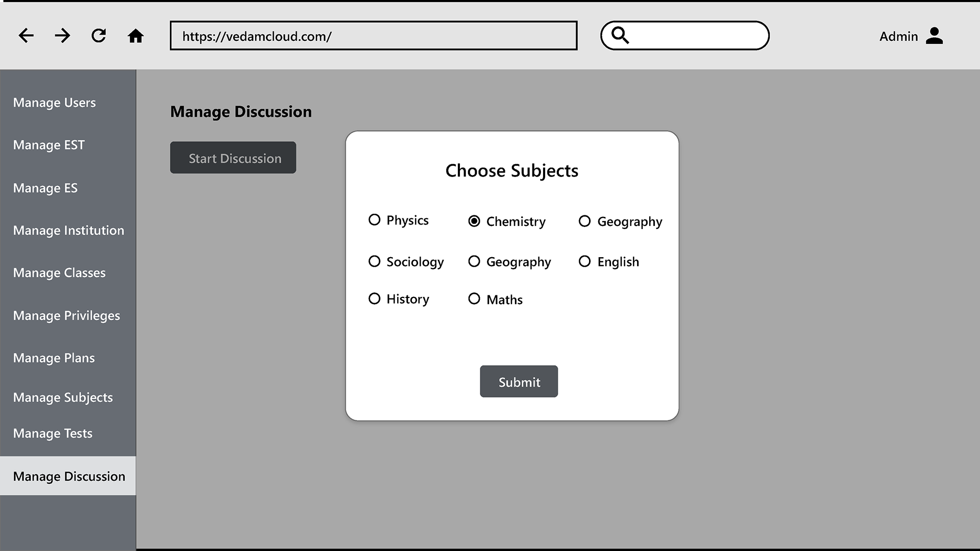Select the Sociology radio option
Image resolution: width=980 pixels, height=551 pixels.
[x=374, y=261]
